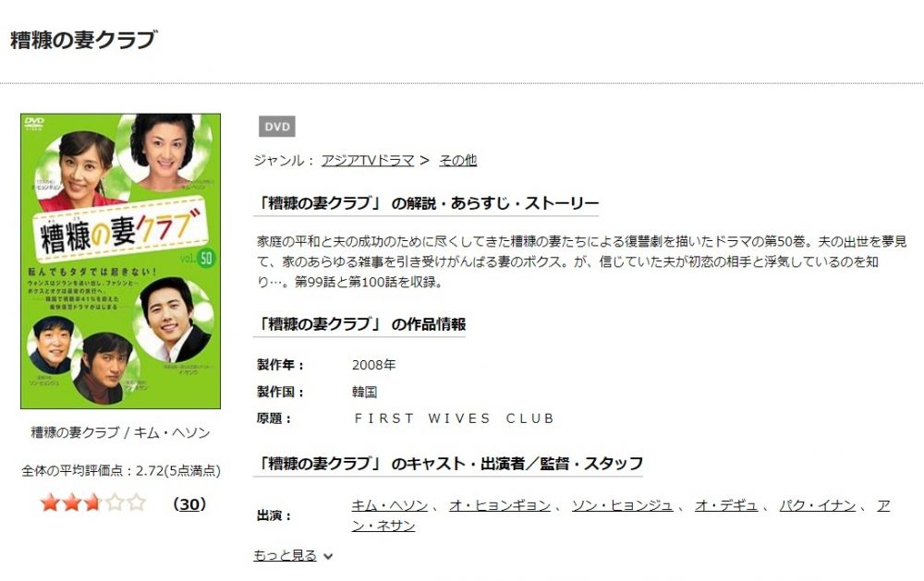Click the 糟糠の妻クラブ / キム・ヘソン caption
This screenshot has height=581, width=924.
tap(120, 432)
